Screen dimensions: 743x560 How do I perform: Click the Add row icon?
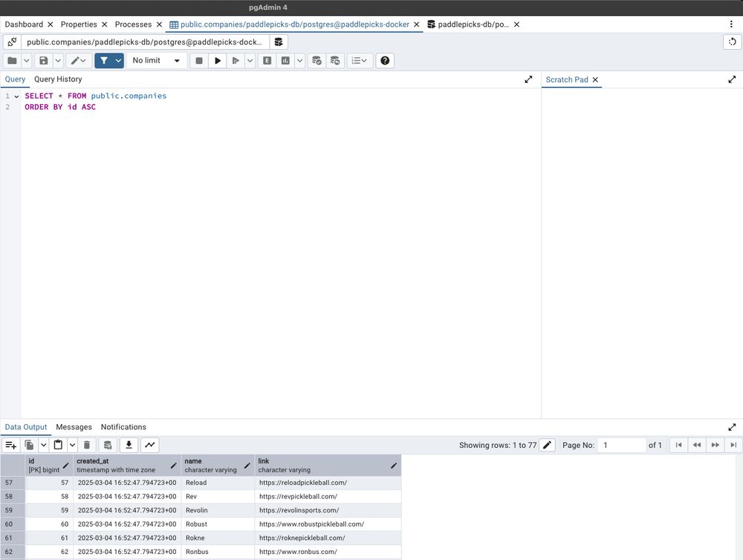pyautogui.click(x=11, y=445)
